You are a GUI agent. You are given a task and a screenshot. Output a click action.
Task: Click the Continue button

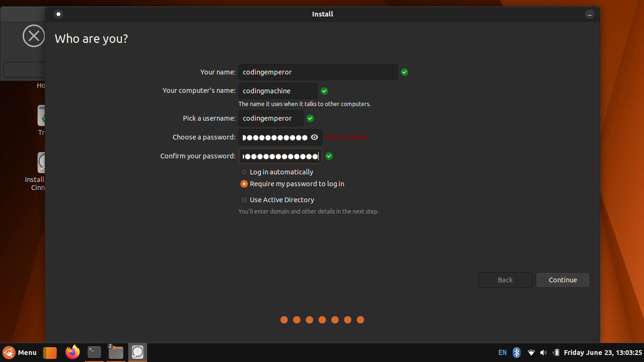[562, 280]
